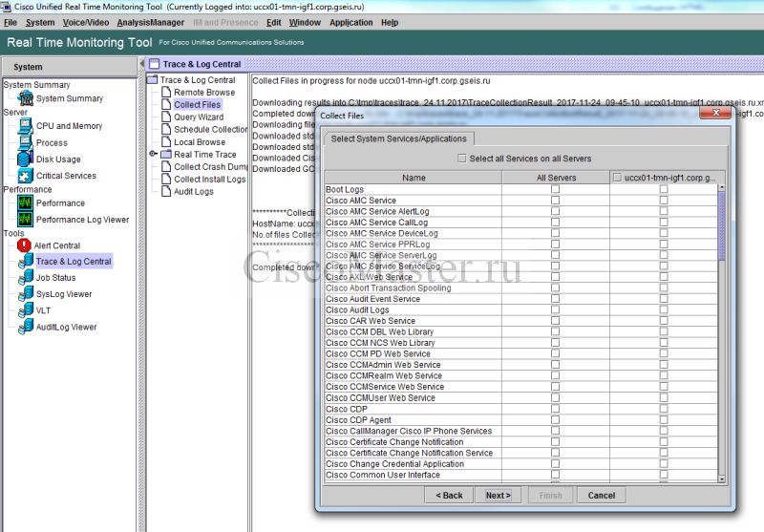
Task: Click Query Wizard document icon
Action: (166, 117)
